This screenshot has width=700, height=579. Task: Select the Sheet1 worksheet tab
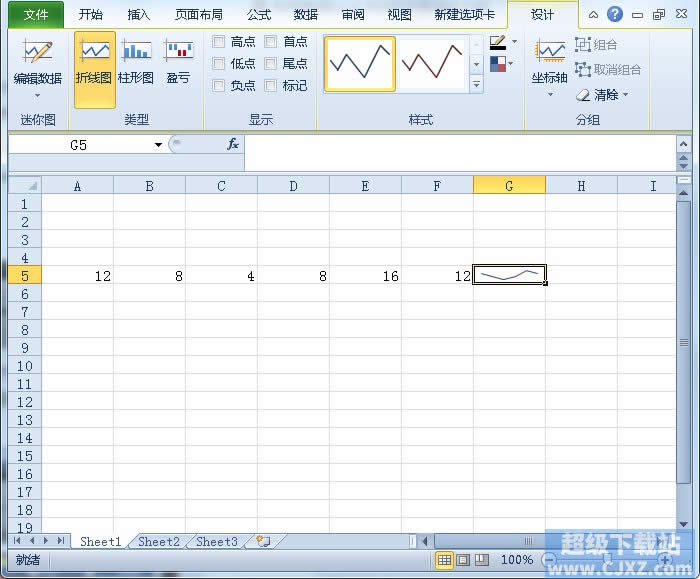(x=100, y=542)
